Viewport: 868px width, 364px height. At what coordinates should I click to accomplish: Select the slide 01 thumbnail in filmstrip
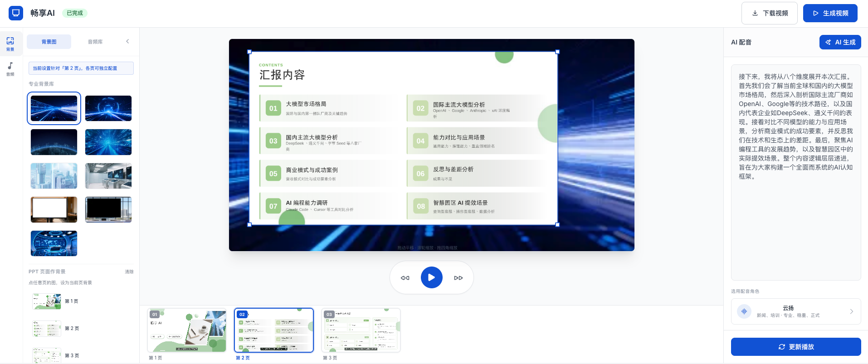tap(187, 330)
